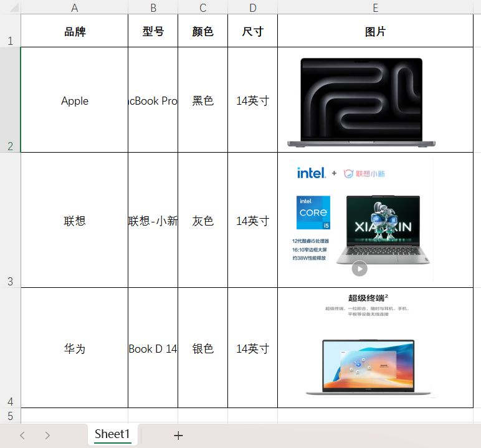481x448 pixels.
Task: Select row 5 header
Action: [x=10, y=416]
